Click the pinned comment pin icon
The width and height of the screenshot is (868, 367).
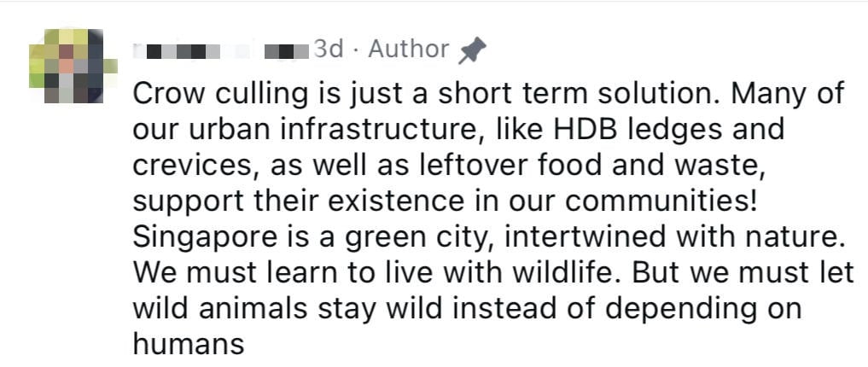click(x=472, y=51)
